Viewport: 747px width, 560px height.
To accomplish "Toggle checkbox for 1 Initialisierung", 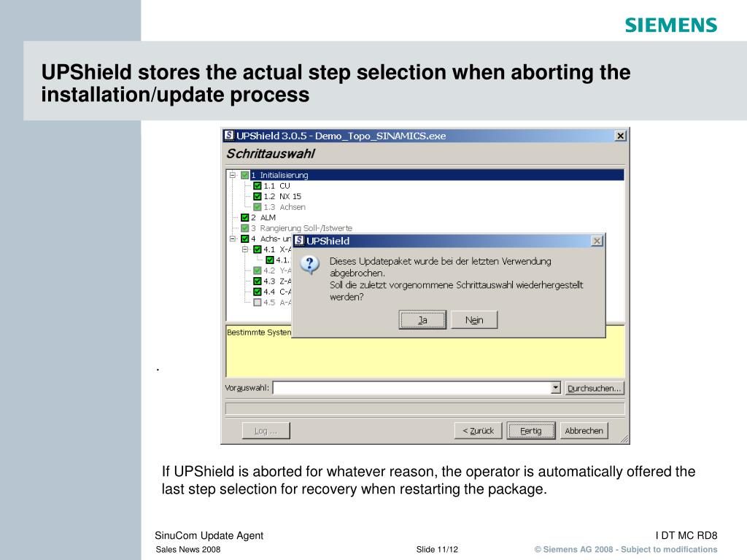I will click(245, 175).
